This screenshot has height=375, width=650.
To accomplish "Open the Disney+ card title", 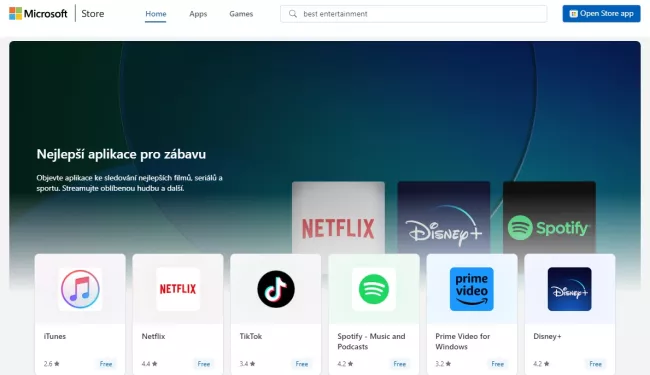I will pos(547,336).
